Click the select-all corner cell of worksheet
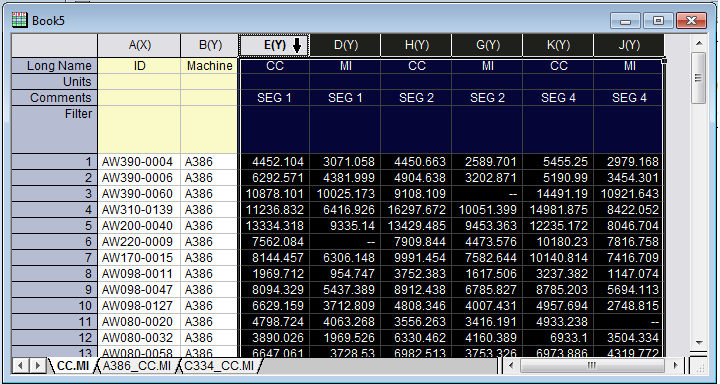The width and height of the screenshot is (720, 384). click(x=54, y=45)
